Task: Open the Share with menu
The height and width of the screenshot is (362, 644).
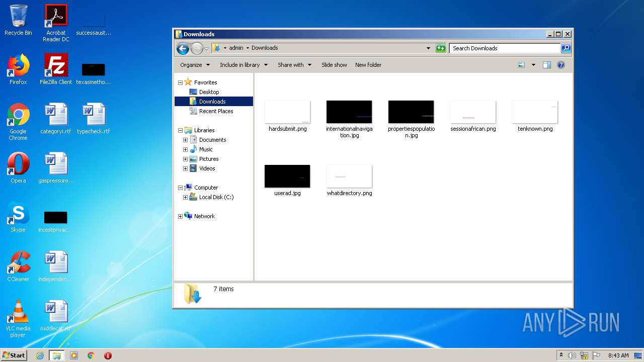Action: [294, 65]
